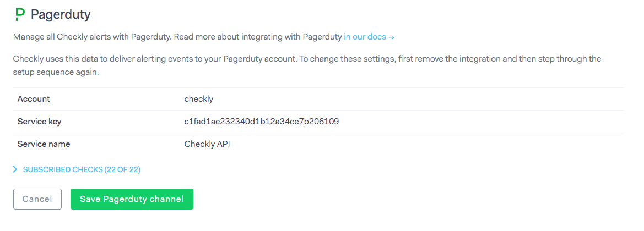Click the Service name label

coord(44,144)
